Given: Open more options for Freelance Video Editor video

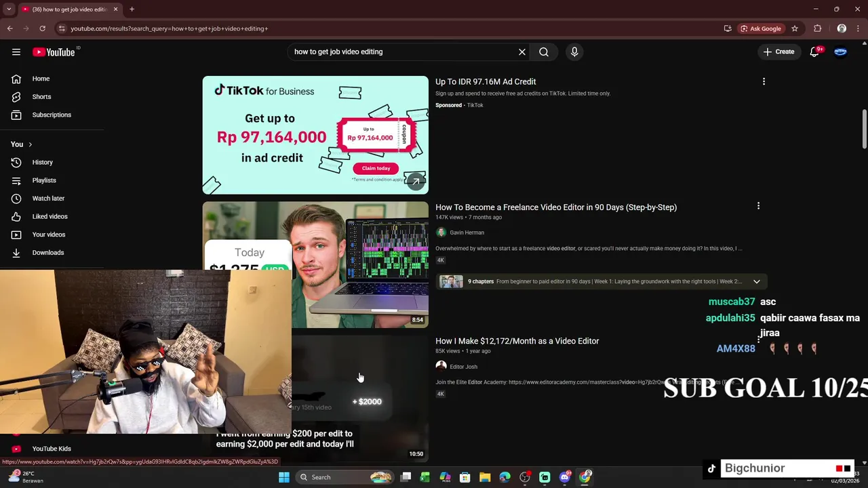Looking at the screenshot, I should [x=758, y=205].
